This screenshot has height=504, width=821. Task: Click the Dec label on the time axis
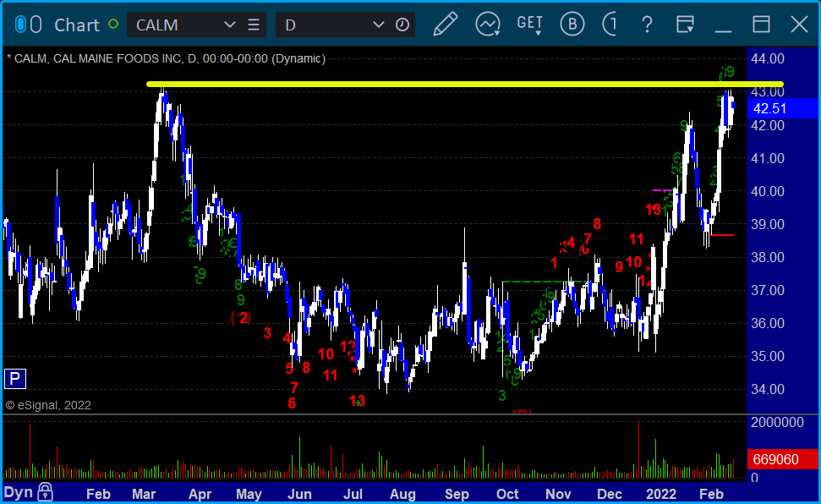610,494
